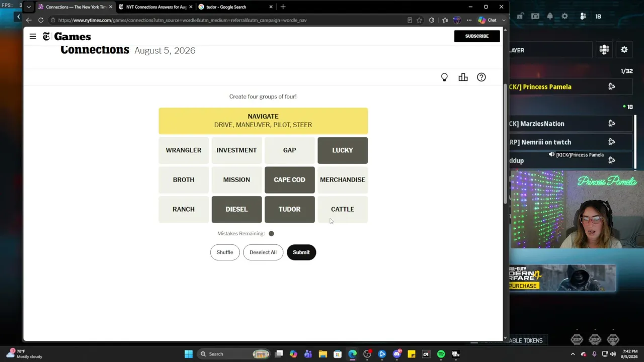
Task: Click the browser page vertical scrollbar
Action: pos(505,143)
